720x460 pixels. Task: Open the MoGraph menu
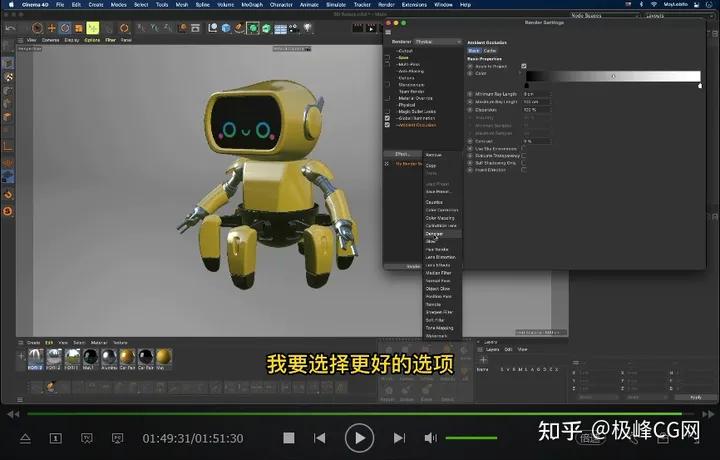click(x=252, y=4)
